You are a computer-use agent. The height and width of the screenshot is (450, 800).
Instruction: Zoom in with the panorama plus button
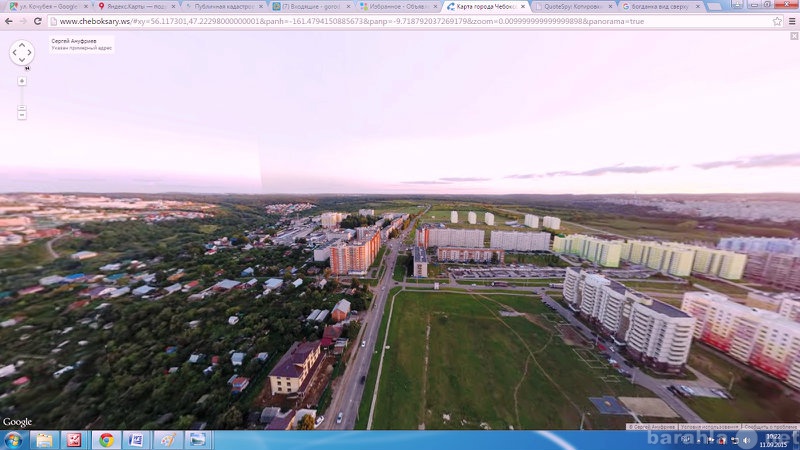point(21,81)
